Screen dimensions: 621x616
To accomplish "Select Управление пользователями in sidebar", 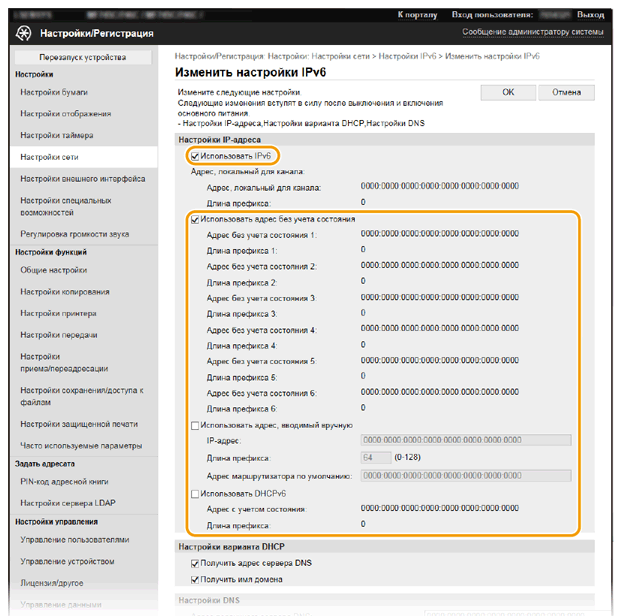I will click(x=75, y=539).
